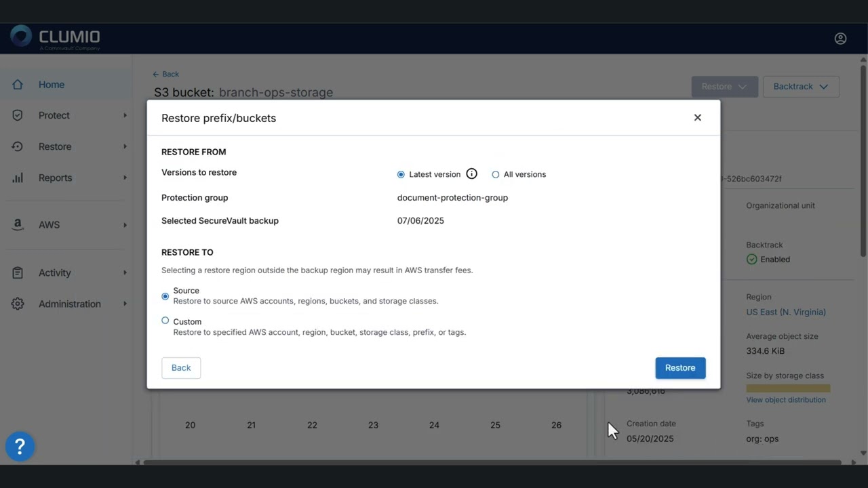Close the Restore prefix/buckets dialog
Screen dimensions: 868x488
tap(697, 117)
